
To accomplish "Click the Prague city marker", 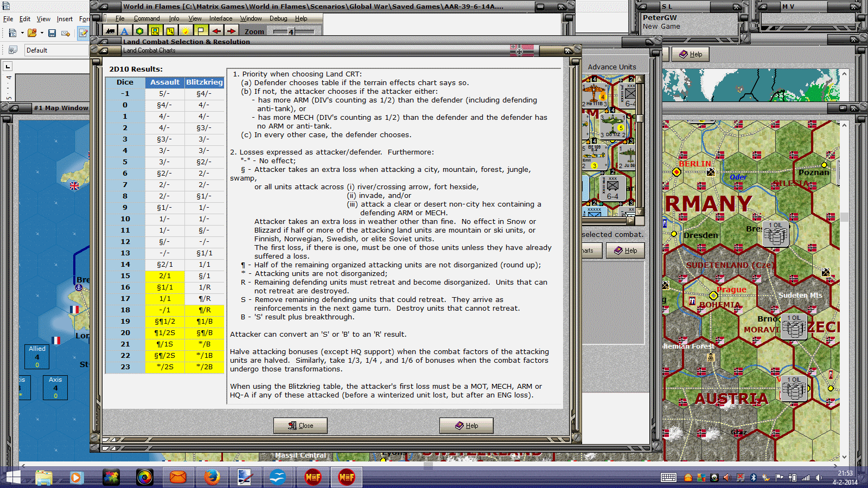I will pyautogui.click(x=713, y=296).
